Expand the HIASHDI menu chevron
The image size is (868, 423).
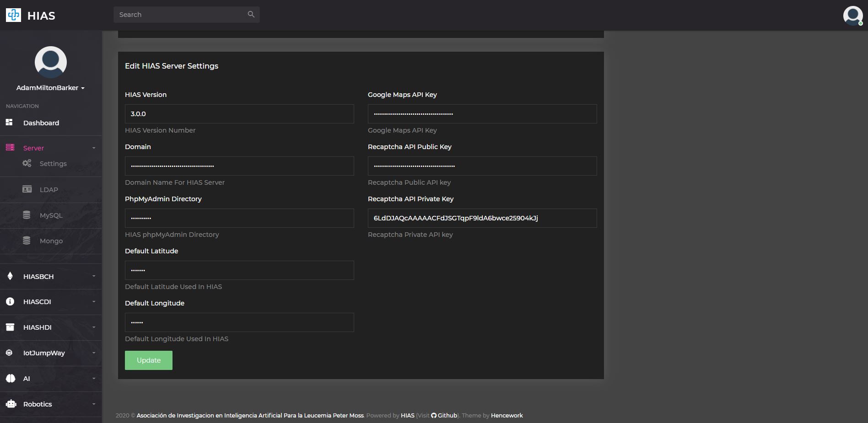94,327
